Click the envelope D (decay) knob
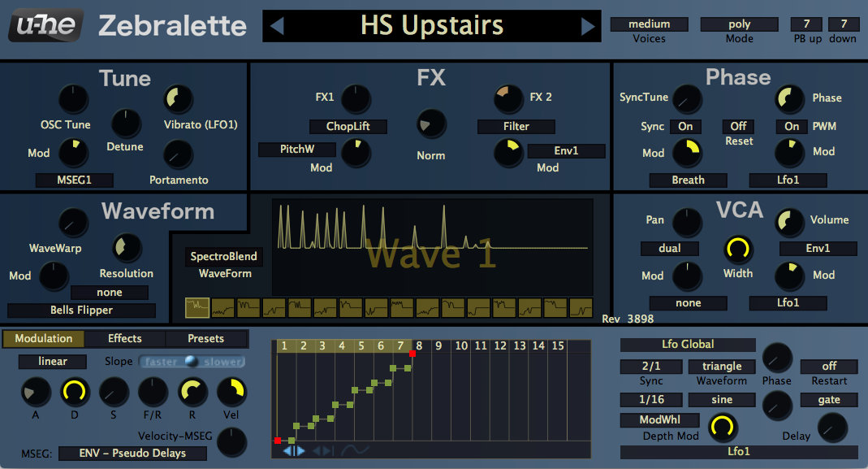The image size is (868, 469). tap(74, 392)
